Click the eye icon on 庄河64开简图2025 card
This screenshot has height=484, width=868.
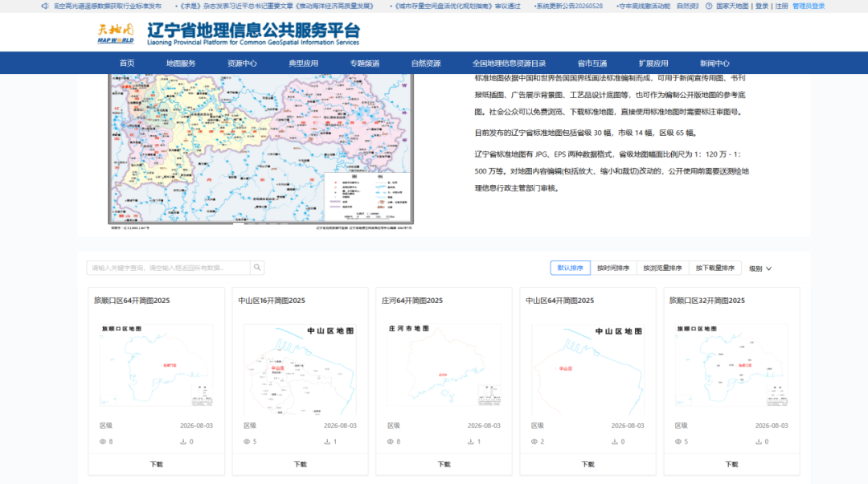click(391, 441)
